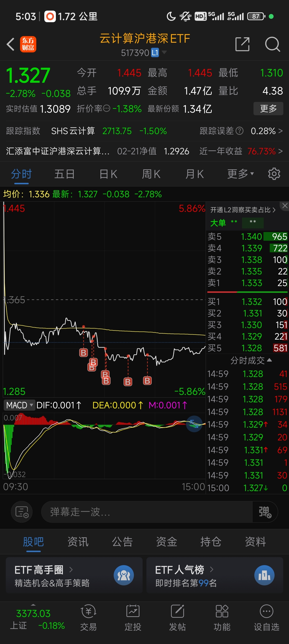Tap the 云计算沪港深ETF title

145,39
